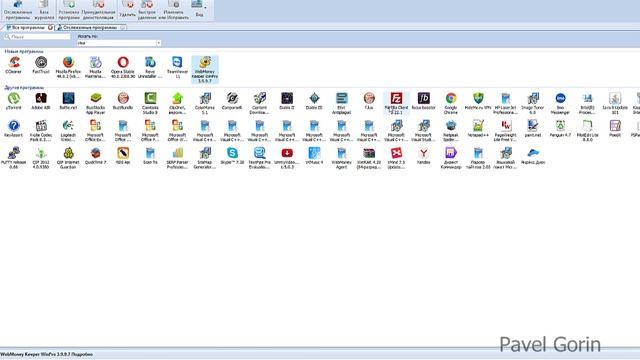Select TeamViewer 11 program icon
The image size is (640, 360).
178,67
